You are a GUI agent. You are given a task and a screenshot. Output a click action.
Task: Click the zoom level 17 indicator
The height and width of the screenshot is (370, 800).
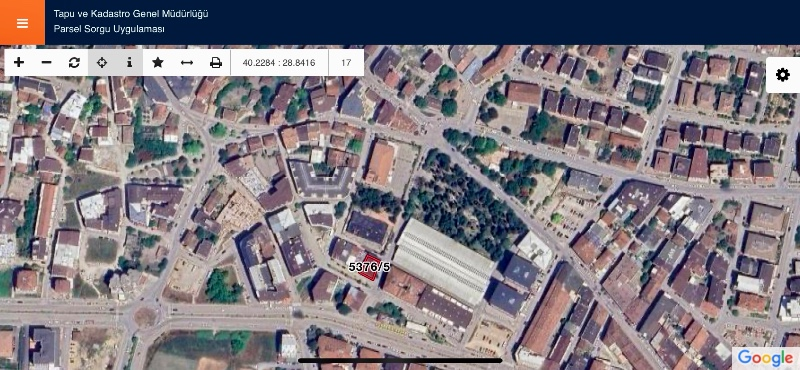346,63
